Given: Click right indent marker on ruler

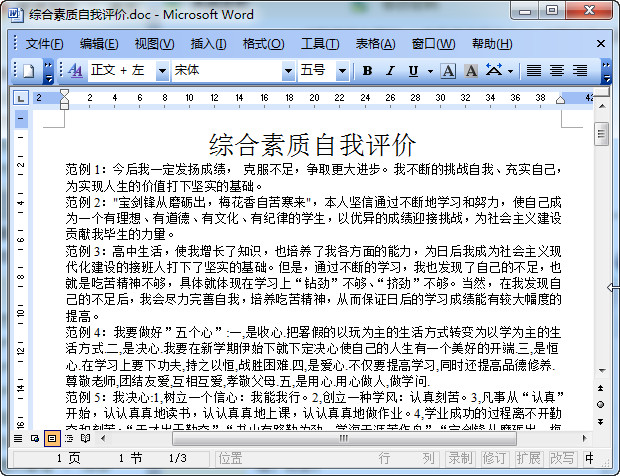Looking at the screenshot, I should [x=560, y=100].
